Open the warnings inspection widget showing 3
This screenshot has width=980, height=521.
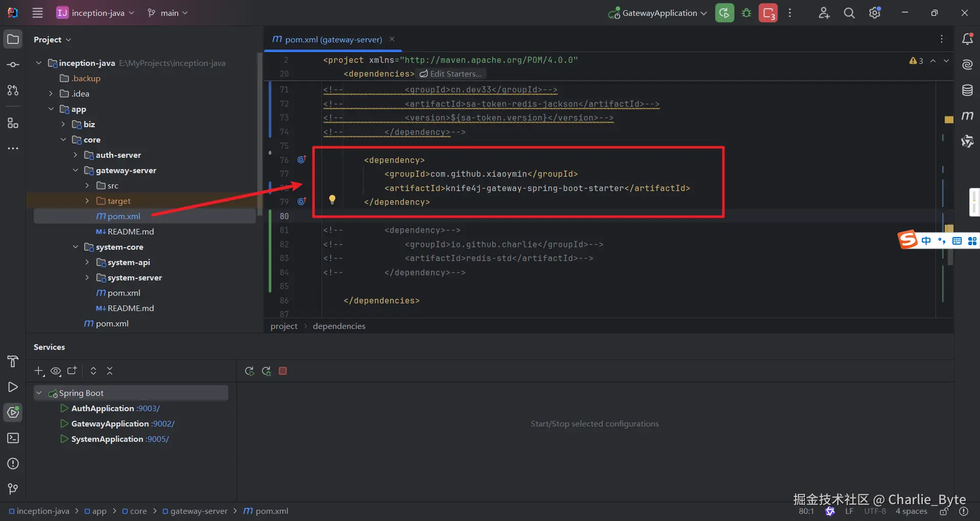916,61
